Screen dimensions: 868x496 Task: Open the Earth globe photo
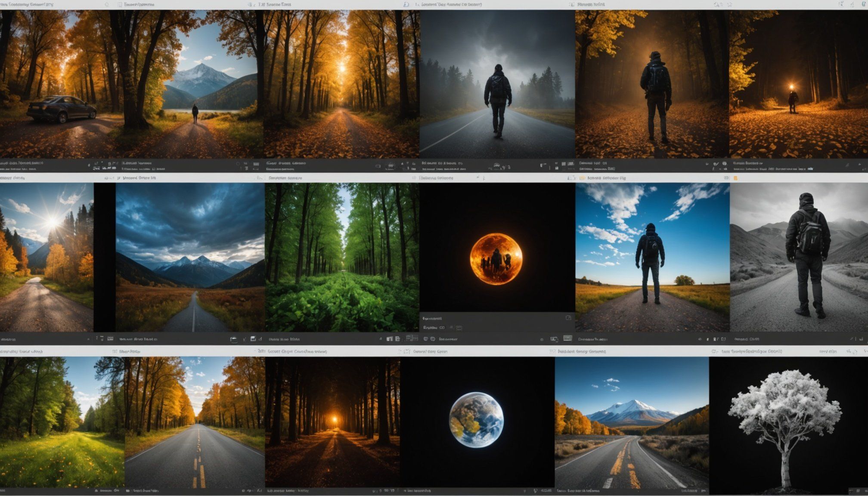tap(476, 420)
